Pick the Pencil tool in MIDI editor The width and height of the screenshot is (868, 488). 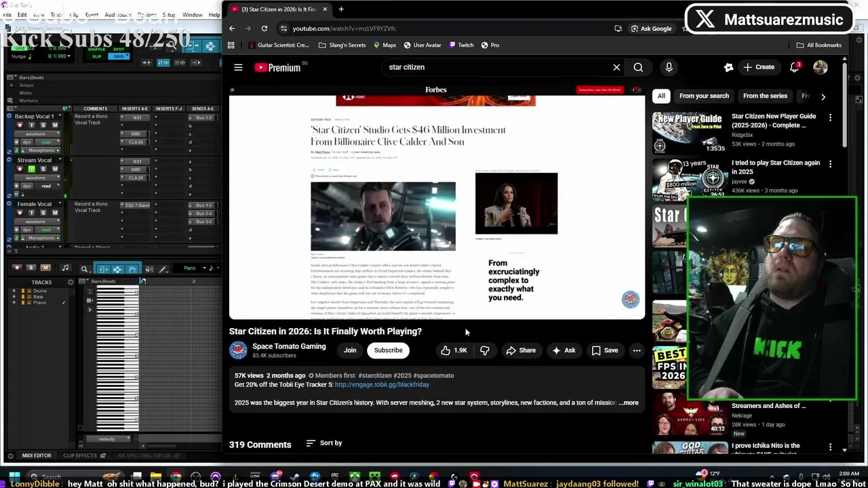tap(163, 269)
